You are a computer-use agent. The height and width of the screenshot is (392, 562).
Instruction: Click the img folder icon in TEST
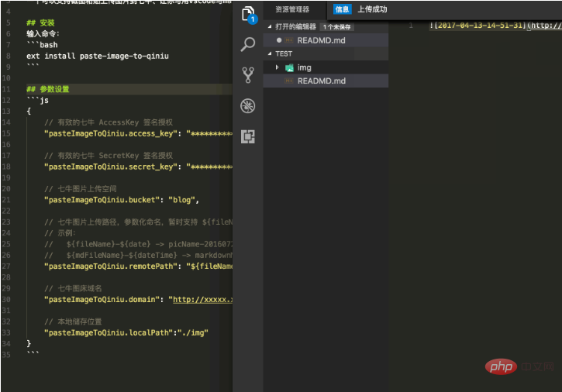tap(289, 68)
